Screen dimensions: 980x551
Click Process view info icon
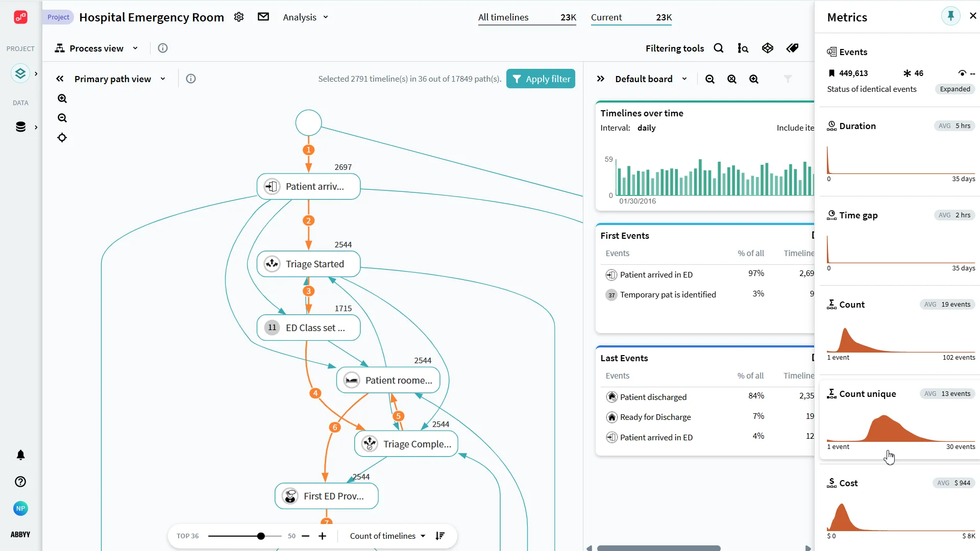pos(163,48)
